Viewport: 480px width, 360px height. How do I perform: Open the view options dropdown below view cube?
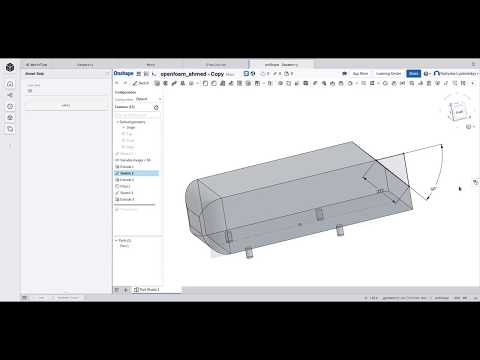tap(470, 127)
